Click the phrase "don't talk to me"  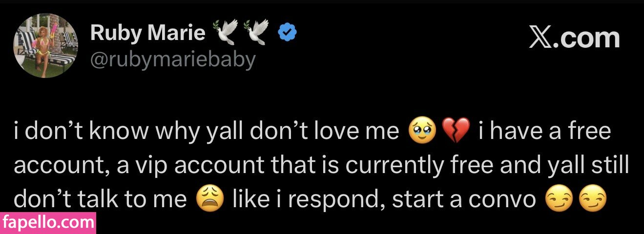point(101,199)
